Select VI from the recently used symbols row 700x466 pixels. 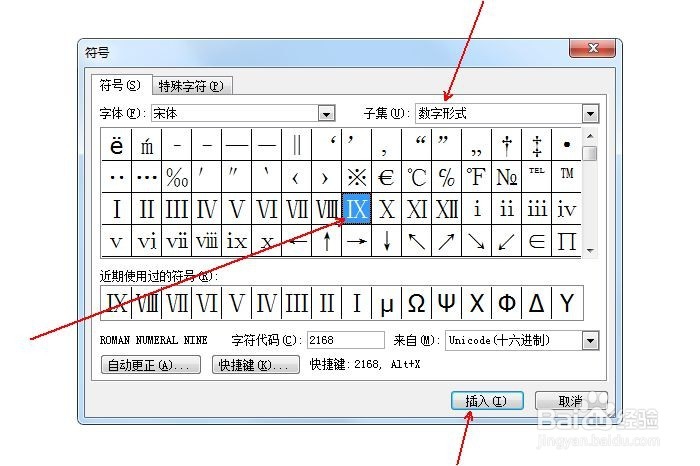[207, 303]
